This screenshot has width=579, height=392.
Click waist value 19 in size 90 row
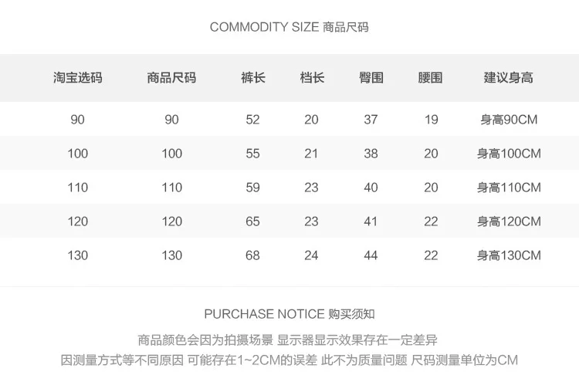(431, 120)
